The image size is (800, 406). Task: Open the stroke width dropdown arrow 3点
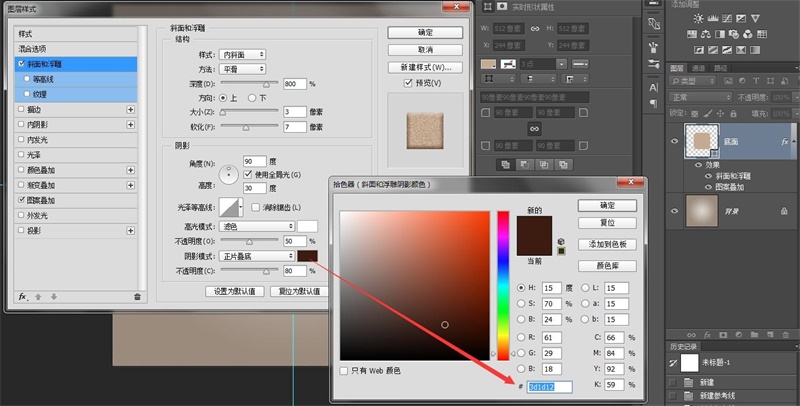point(561,64)
